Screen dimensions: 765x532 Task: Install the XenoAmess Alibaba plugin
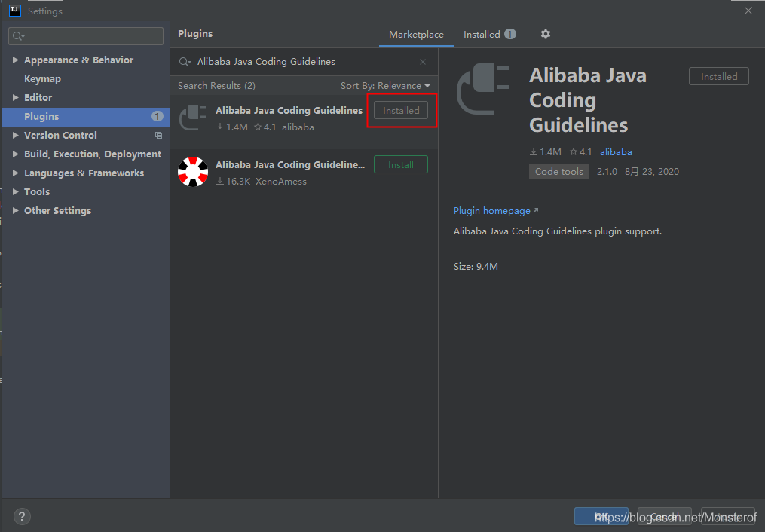tap(400, 164)
